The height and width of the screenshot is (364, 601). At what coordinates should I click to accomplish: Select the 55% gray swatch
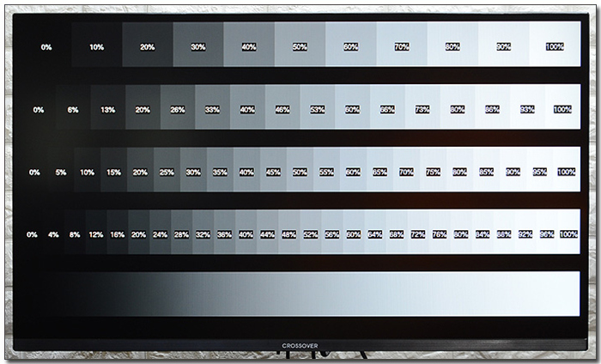[x=326, y=169]
